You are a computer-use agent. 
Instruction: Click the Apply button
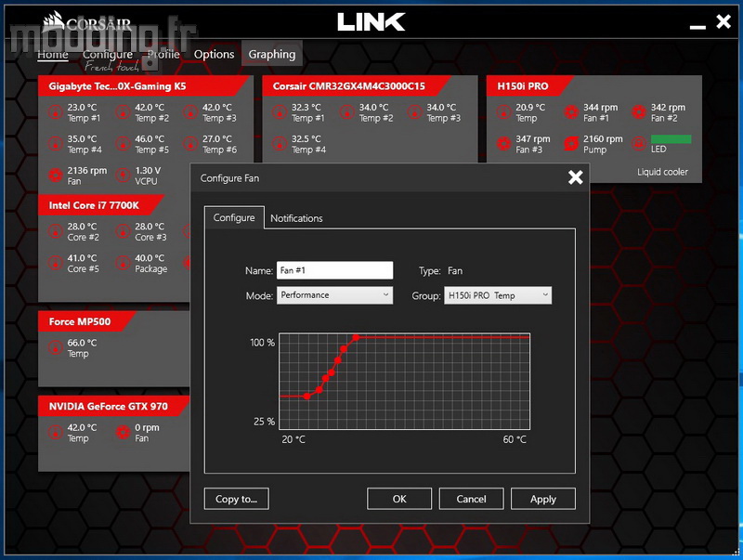[543, 499]
